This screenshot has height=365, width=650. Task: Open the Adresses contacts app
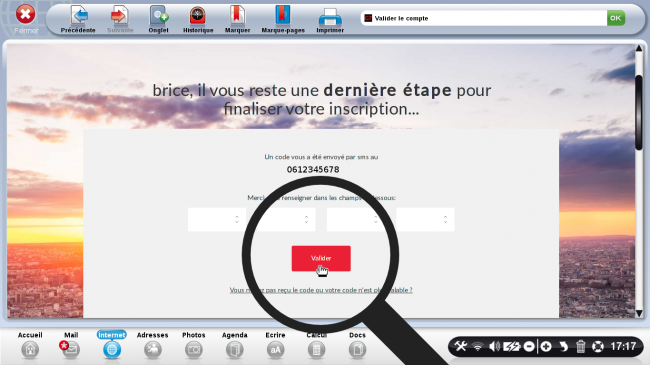[x=153, y=345]
